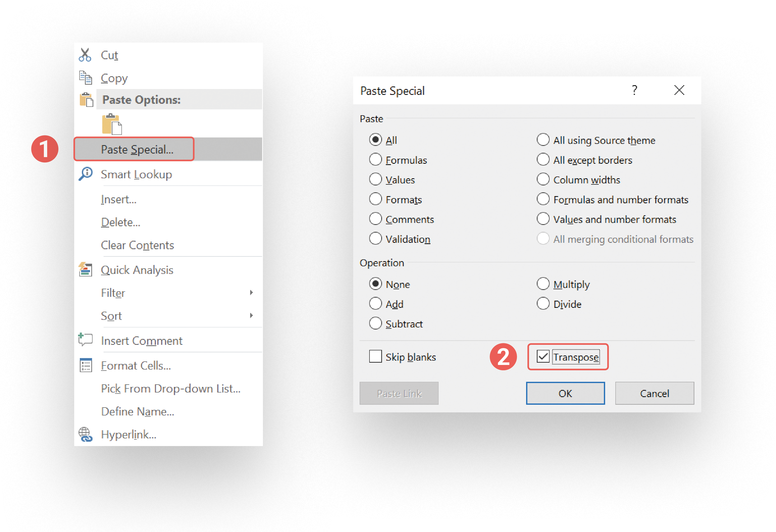
Task: Select the Comments radio button
Action: click(376, 219)
